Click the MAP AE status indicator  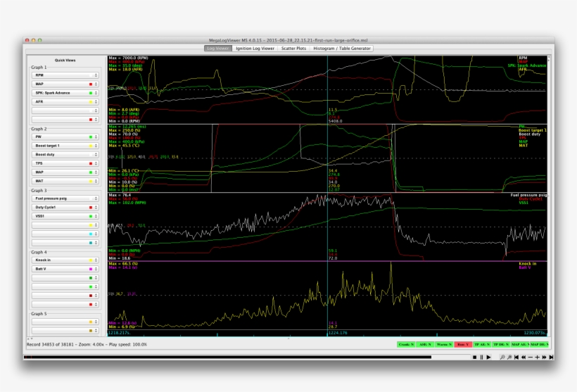click(x=520, y=345)
